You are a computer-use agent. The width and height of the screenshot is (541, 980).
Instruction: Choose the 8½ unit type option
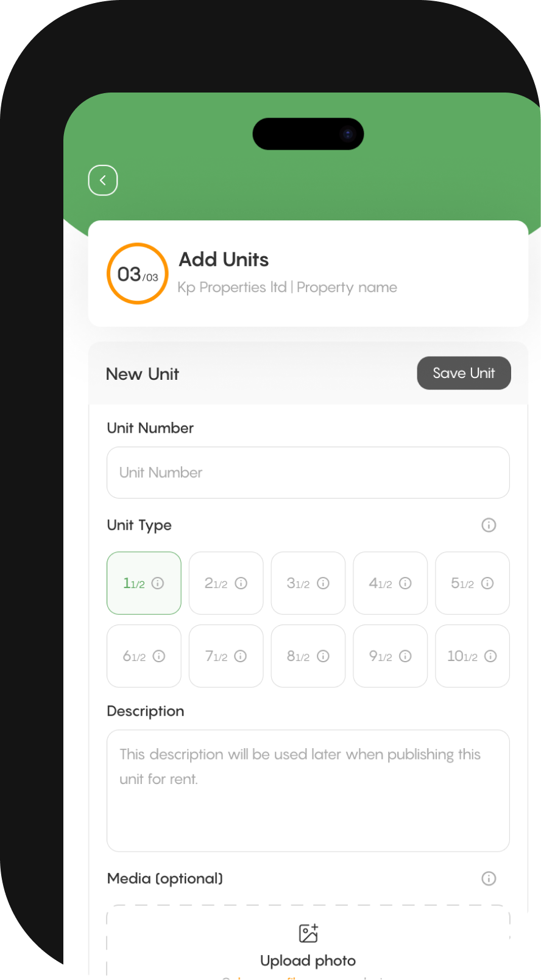pyautogui.click(x=308, y=656)
